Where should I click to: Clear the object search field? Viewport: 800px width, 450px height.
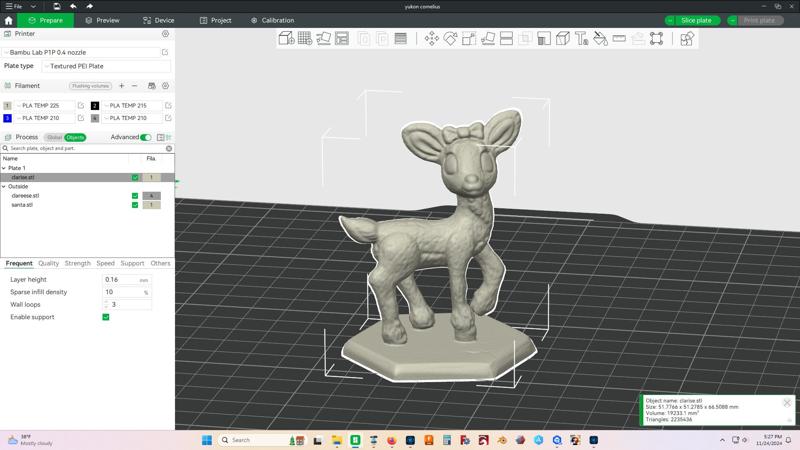(x=169, y=148)
